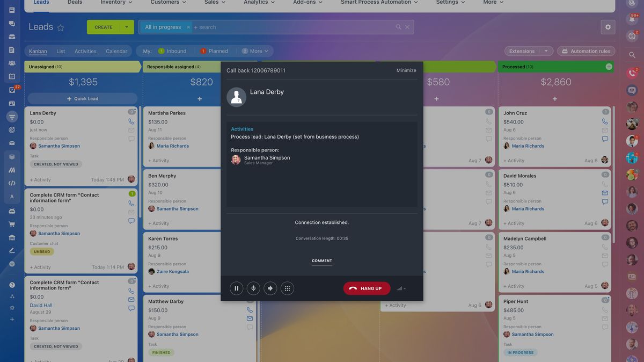Expand the More counters dropdown
Viewport: 644px width, 362px height.
click(255, 52)
